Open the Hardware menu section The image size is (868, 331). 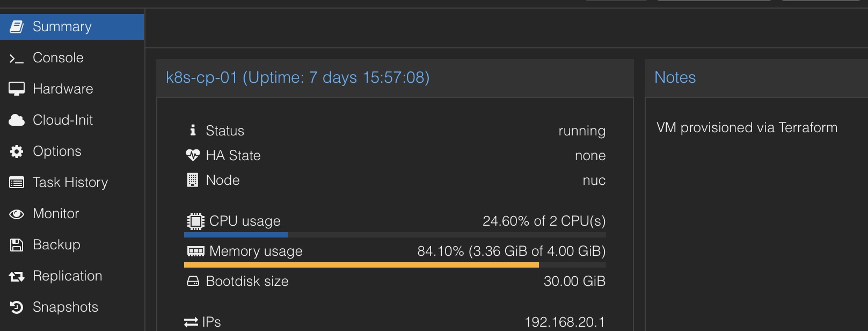point(63,89)
